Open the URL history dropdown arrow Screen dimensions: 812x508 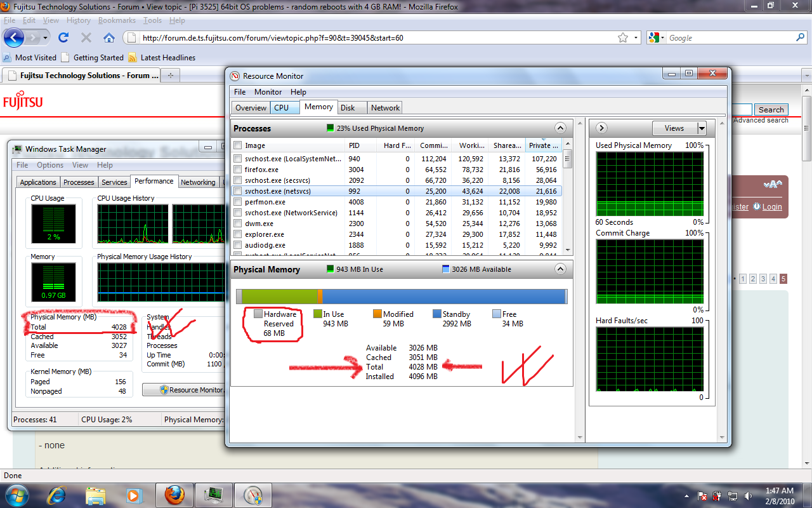click(x=637, y=37)
